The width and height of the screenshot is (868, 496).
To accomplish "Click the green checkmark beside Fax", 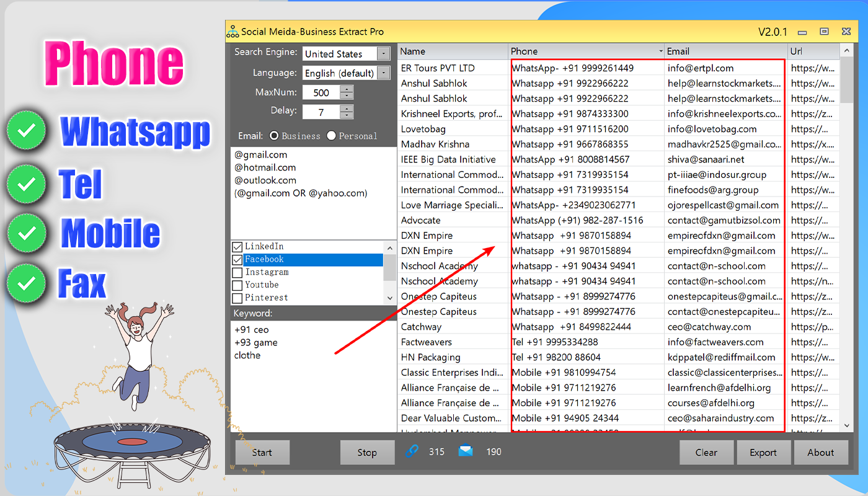I will [x=26, y=283].
